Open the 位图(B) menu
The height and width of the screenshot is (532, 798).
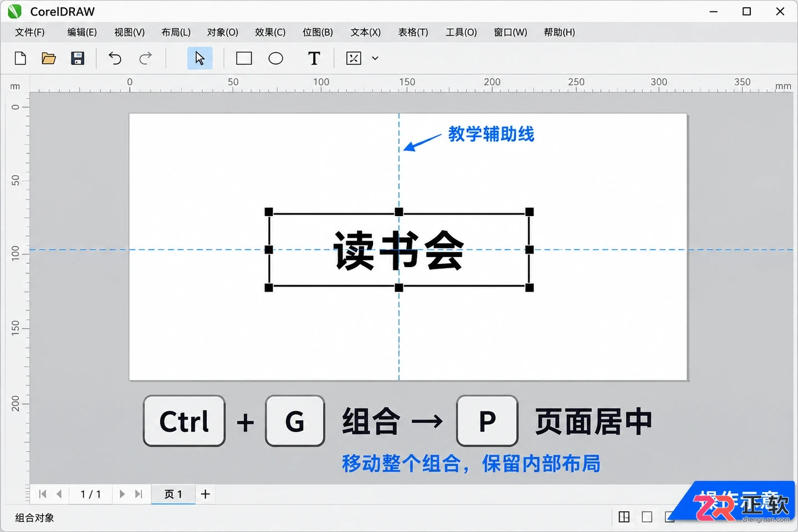tap(318, 32)
